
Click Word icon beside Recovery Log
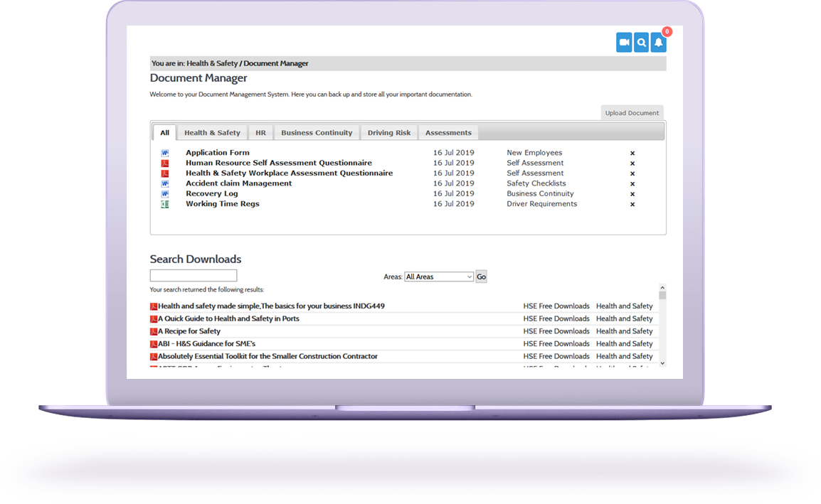[165, 193]
